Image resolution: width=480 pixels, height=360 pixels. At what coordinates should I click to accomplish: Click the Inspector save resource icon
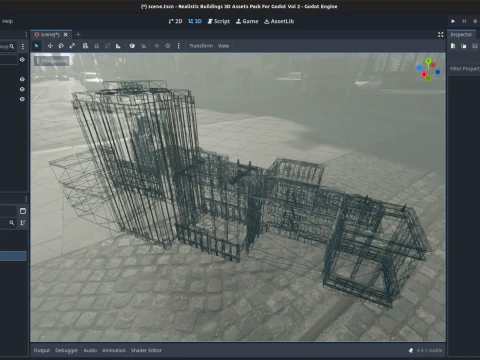475,46
